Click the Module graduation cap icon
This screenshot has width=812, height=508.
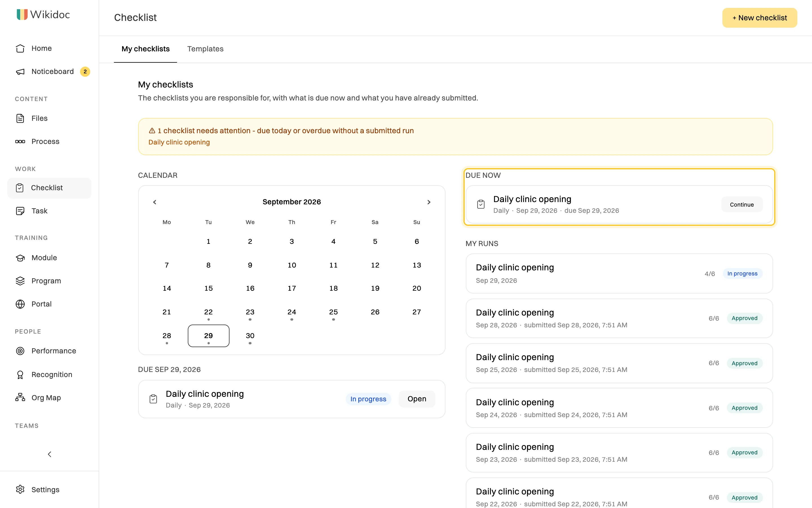pyautogui.click(x=20, y=258)
